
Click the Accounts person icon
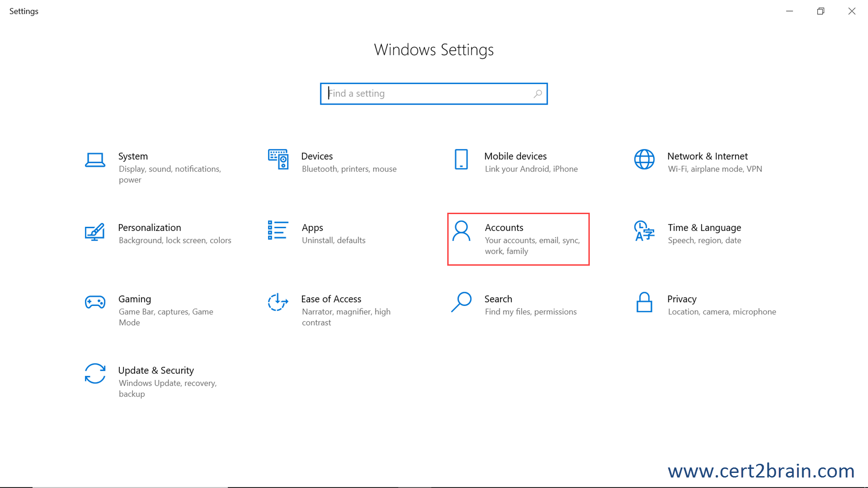click(x=461, y=231)
